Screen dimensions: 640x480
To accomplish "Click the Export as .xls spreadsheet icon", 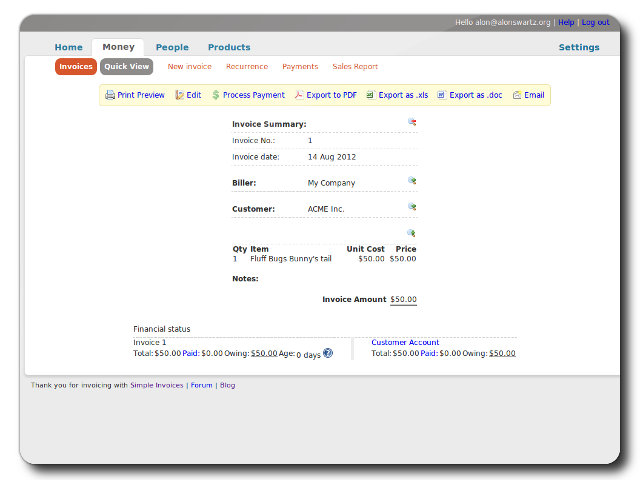I will click(x=370, y=95).
